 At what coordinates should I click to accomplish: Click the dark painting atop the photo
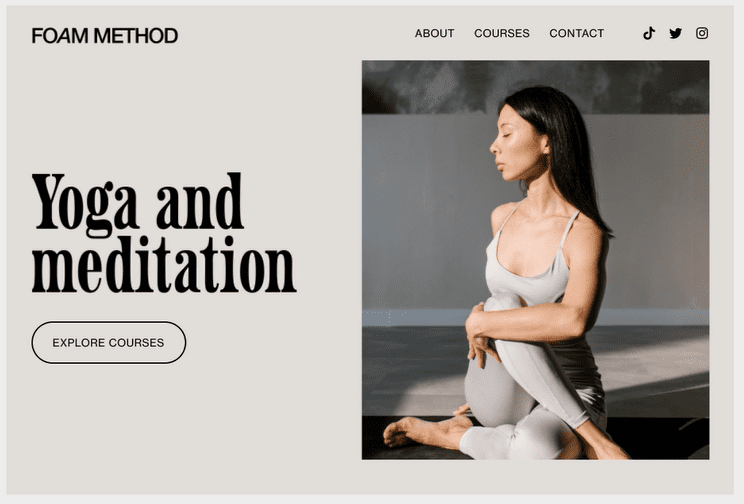536,87
